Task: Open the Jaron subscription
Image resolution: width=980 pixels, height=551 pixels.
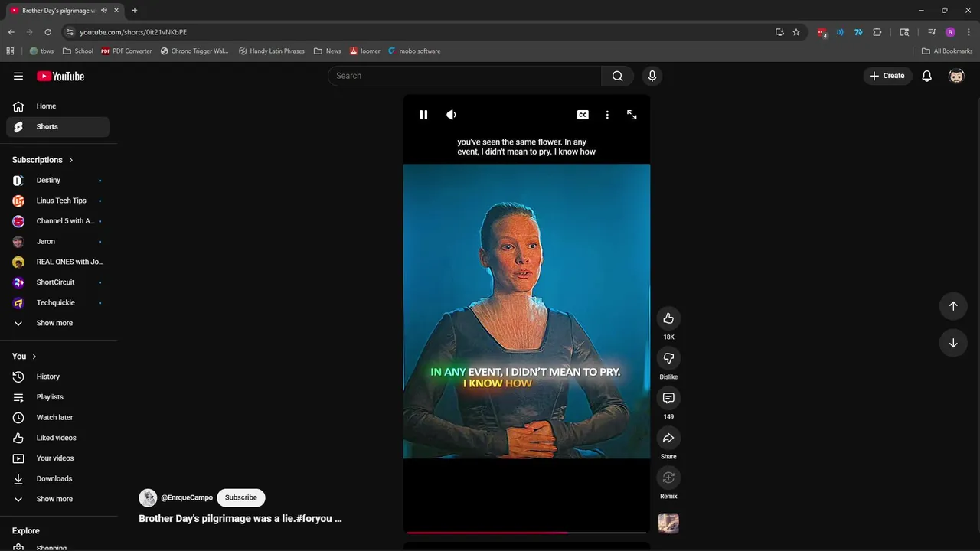Action: pos(58,242)
